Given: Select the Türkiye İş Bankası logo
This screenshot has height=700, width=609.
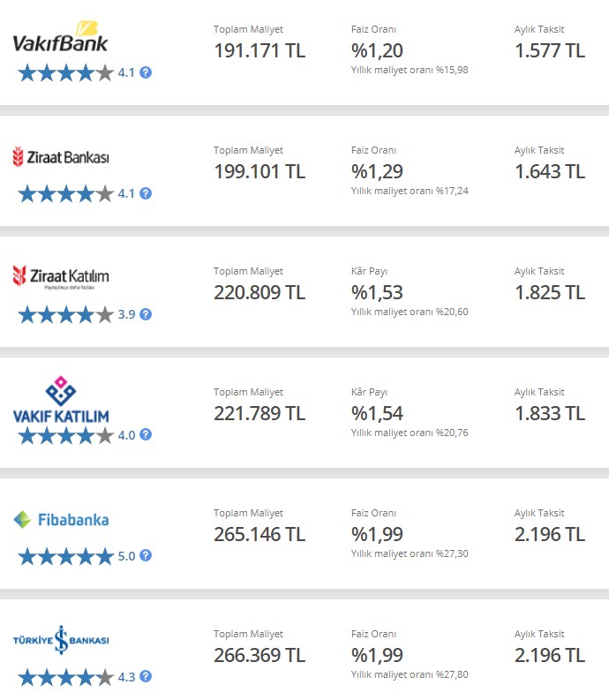Looking at the screenshot, I should 61,640.
